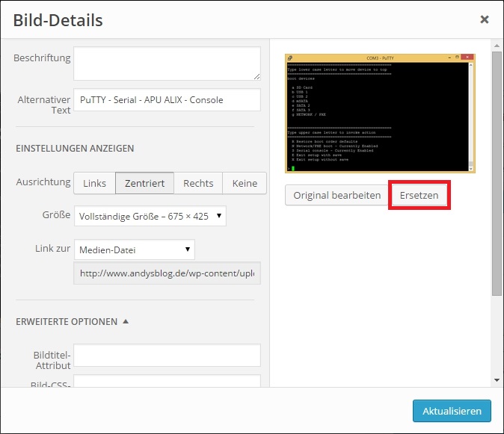Click the scrollbar up arrow

(497, 47)
